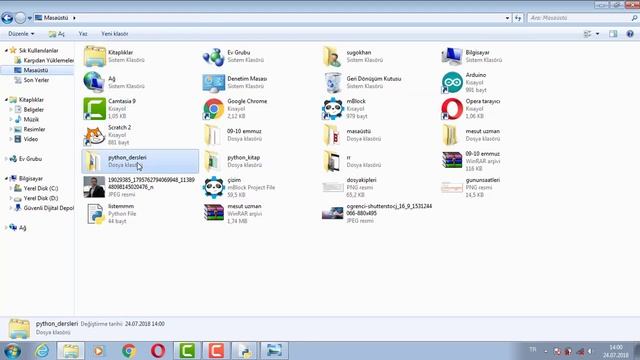Click the TR language indicator in tray
Screen dimensions: 640x360
[533, 349]
